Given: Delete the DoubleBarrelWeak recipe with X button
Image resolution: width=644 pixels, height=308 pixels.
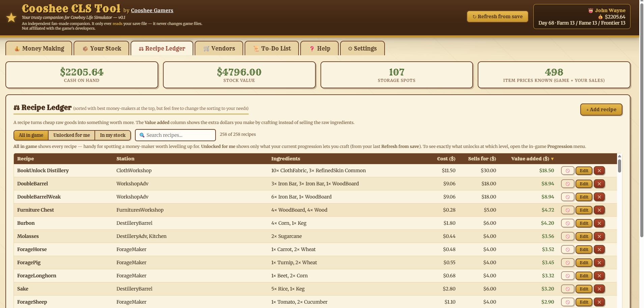Looking at the screenshot, I should pyautogui.click(x=599, y=197).
